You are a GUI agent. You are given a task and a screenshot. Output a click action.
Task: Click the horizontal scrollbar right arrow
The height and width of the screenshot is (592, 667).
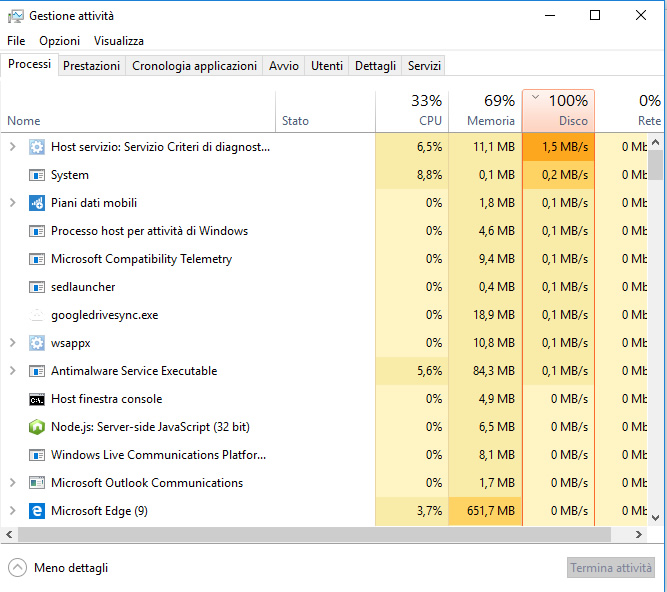(x=638, y=535)
